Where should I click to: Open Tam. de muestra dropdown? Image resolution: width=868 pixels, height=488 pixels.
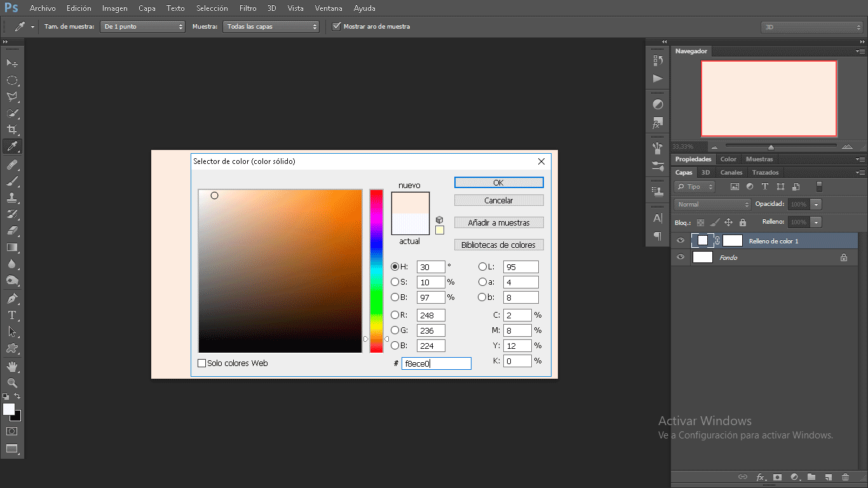pos(142,27)
